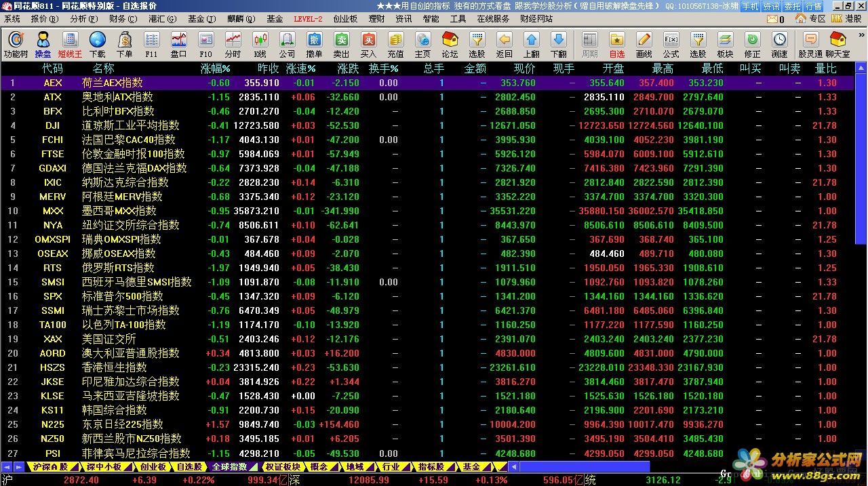
Task: Sort by the 代码 column header
Action: tap(52, 68)
